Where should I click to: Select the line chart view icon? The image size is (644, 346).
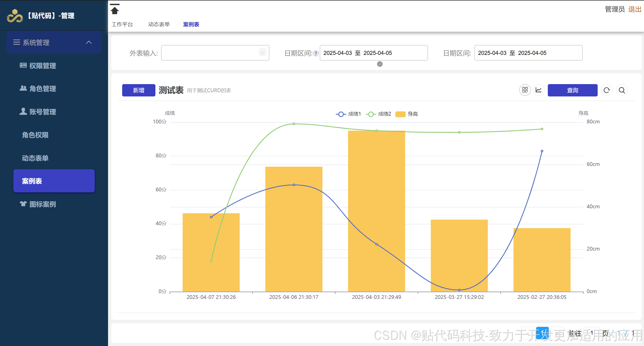pos(538,90)
